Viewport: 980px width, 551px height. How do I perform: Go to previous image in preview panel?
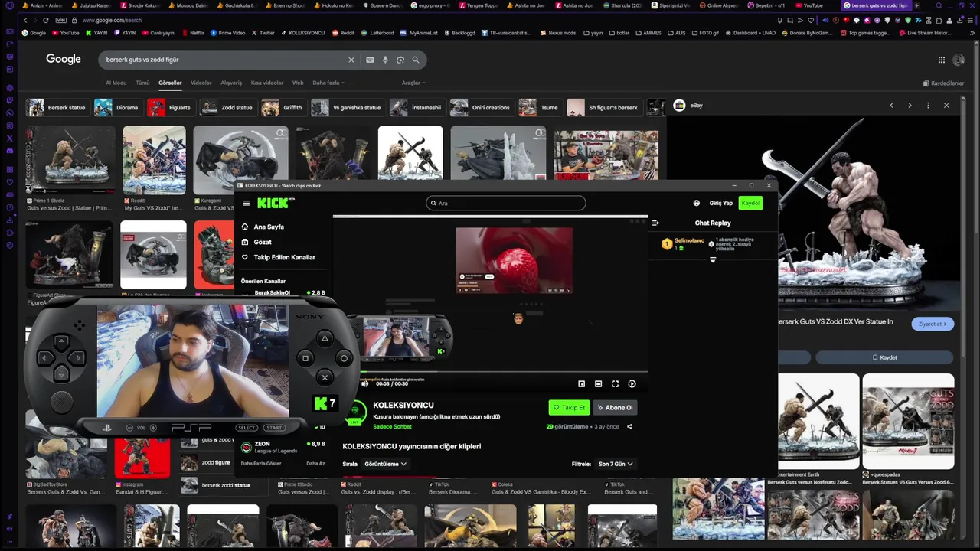tap(891, 106)
